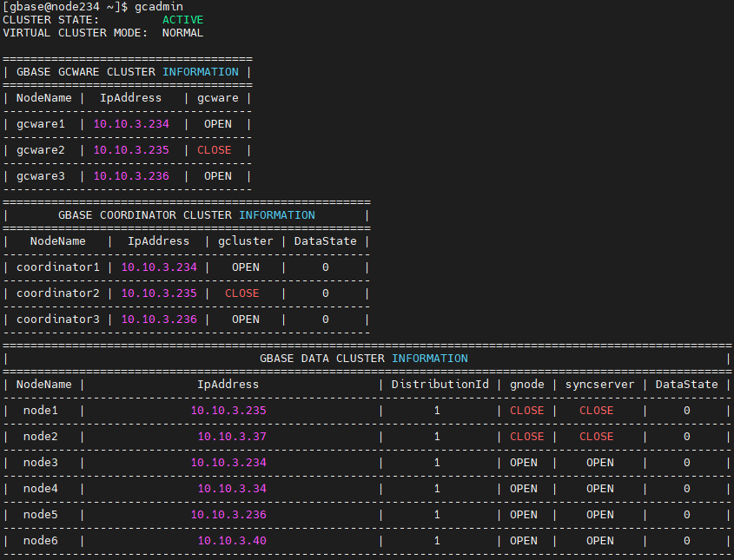Select node3 in data cluster table
This screenshot has width=734, height=560.
pos(41,463)
